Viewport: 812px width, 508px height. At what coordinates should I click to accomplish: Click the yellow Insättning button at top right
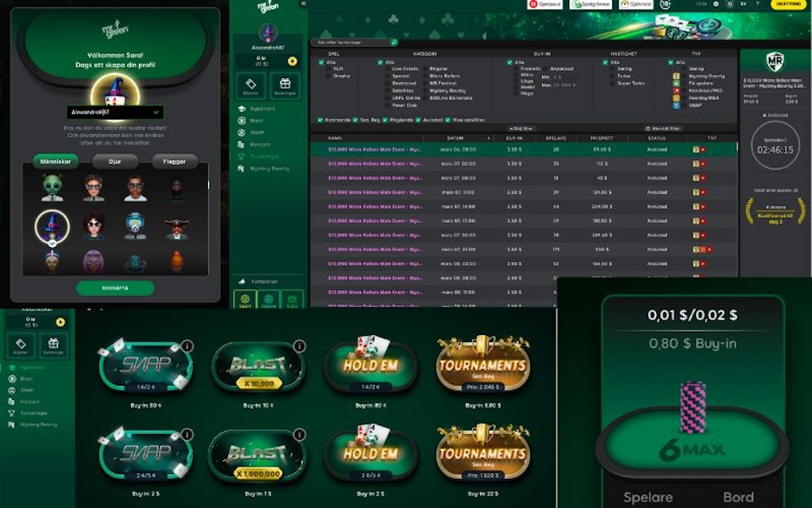(x=788, y=4)
